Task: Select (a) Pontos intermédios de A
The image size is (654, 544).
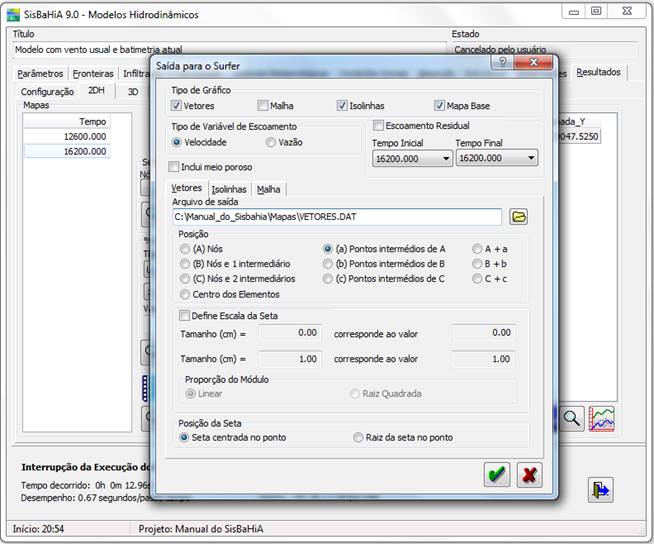Action: click(x=328, y=249)
